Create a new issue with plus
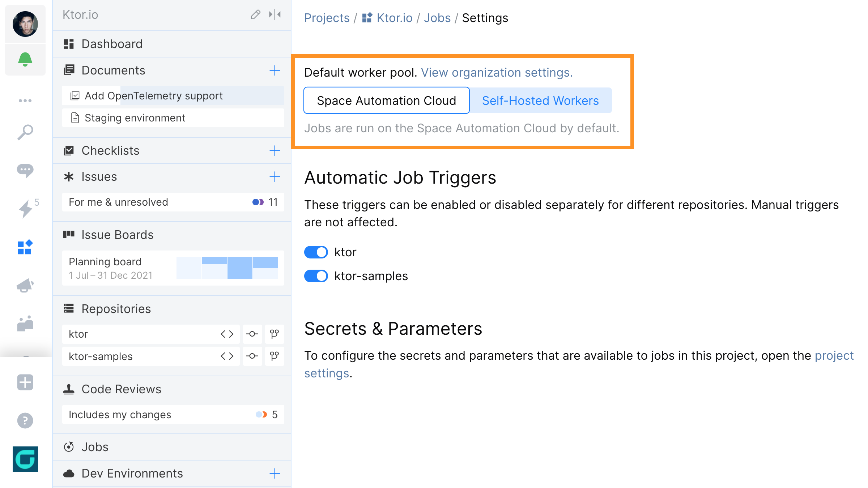The height and width of the screenshot is (488, 868). (x=275, y=177)
